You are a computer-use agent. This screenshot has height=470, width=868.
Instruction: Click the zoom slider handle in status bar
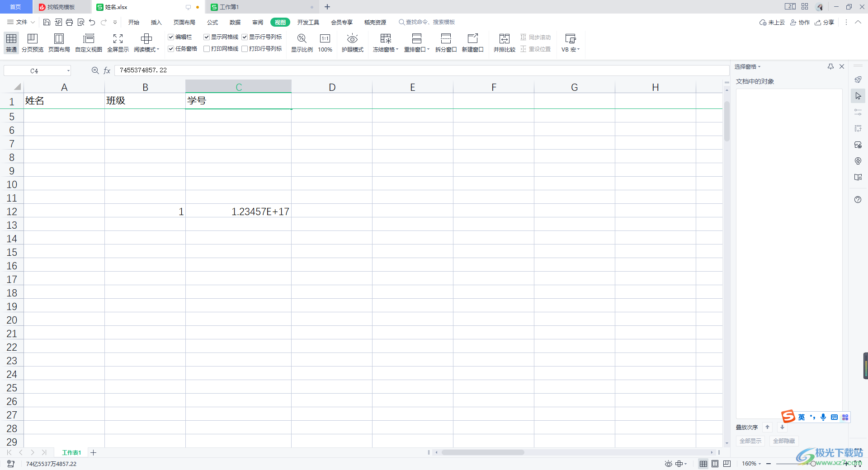(x=813, y=464)
